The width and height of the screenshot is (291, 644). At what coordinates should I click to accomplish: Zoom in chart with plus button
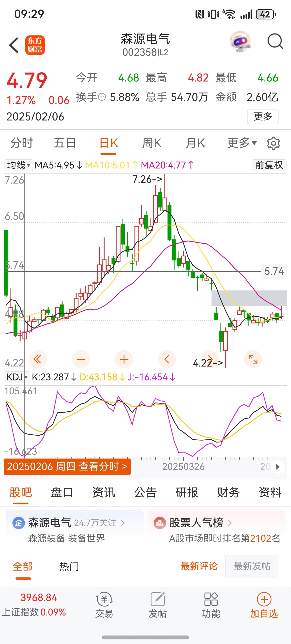point(124,360)
